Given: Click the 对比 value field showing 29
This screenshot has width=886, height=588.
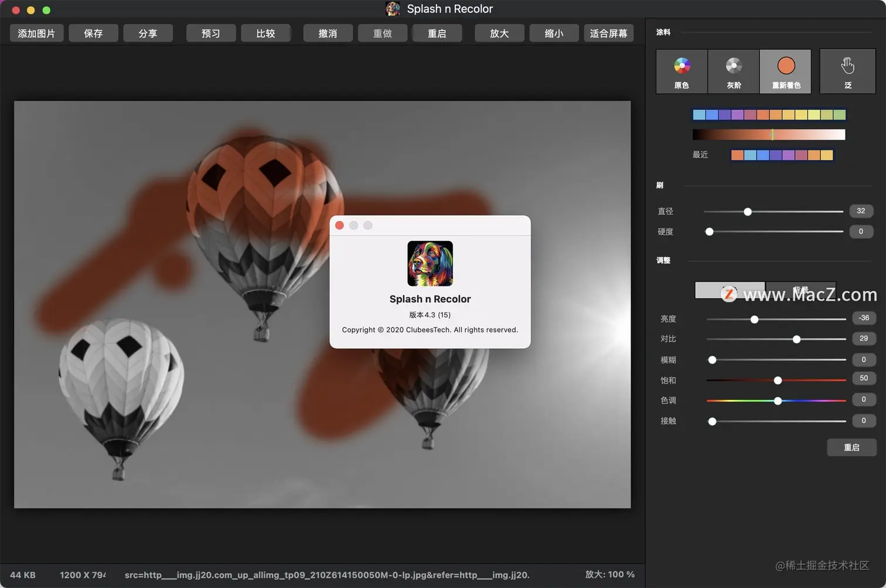Looking at the screenshot, I should [864, 339].
